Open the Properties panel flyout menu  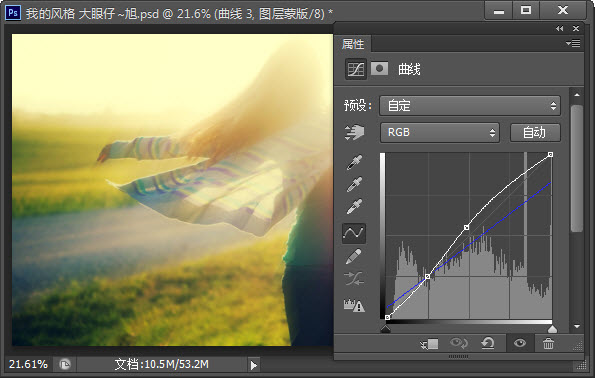coord(573,44)
